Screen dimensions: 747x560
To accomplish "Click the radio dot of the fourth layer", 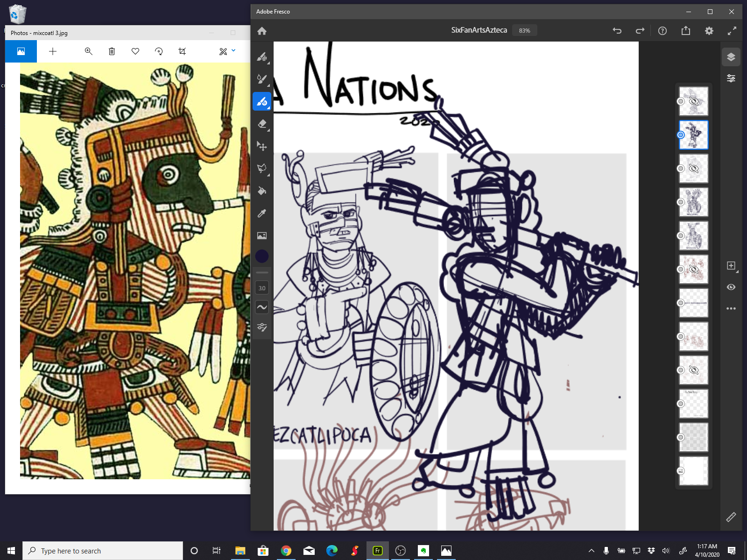I will pyautogui.click(x=681, y=202).
